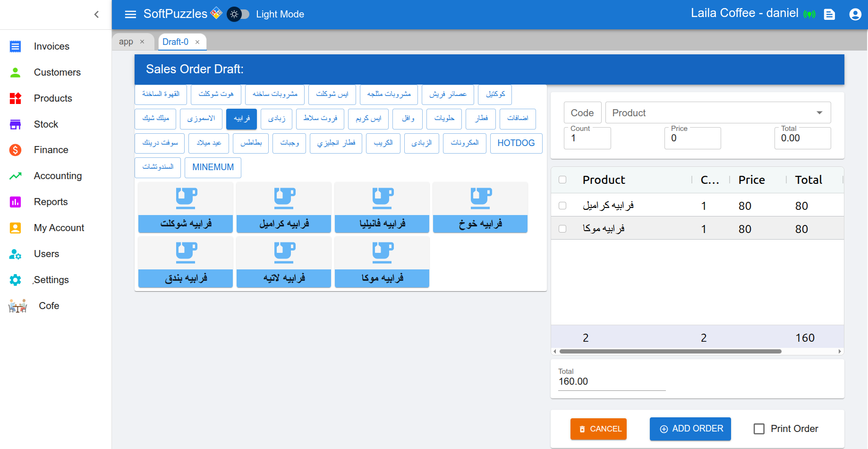Close the Draft-0 tab

pyautogui.click(x=197, y=42)
